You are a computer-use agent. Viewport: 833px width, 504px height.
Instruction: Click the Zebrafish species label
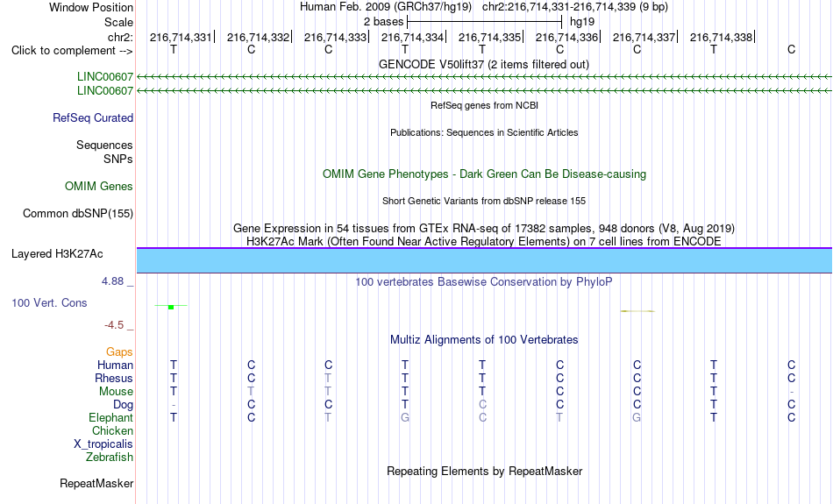[x=110, y=457]
